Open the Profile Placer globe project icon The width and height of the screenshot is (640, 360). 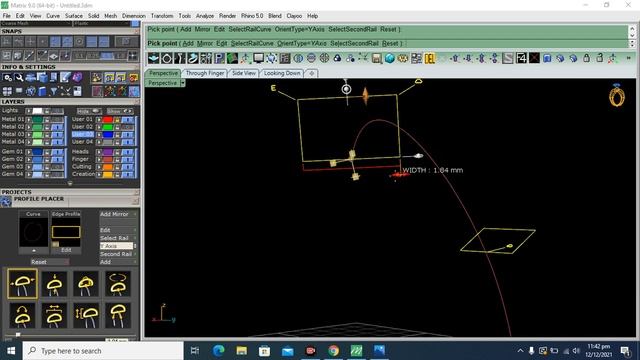[x=6, y=201]
